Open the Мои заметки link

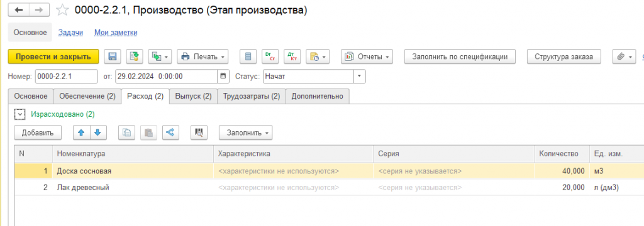coord(116,33)
